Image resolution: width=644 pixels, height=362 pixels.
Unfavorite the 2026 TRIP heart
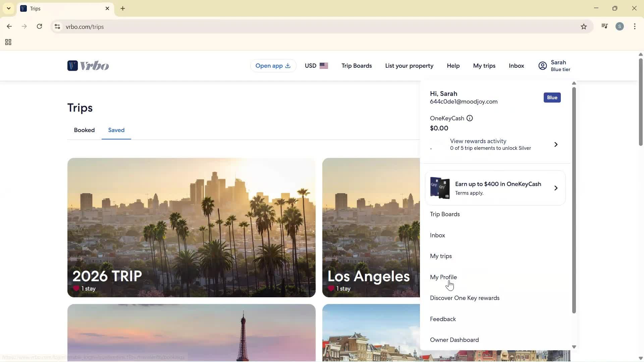(76, 289)
